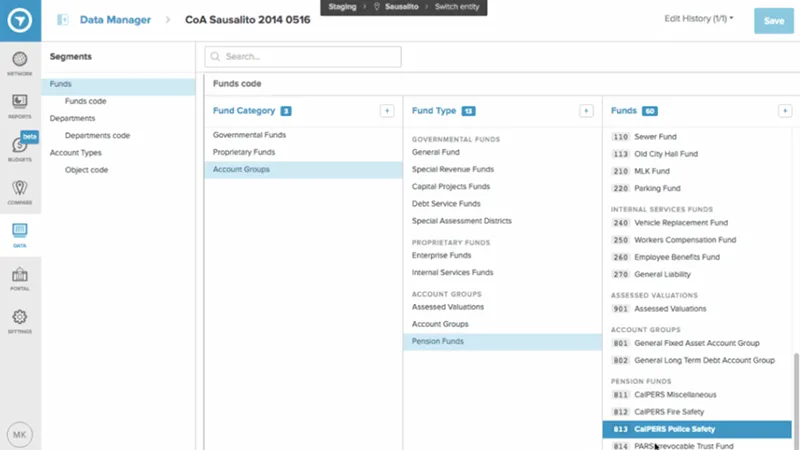Select 813 CalPERS Police Safety fund
Viewport: 800px width, 450px height.
tap(697, 429)
